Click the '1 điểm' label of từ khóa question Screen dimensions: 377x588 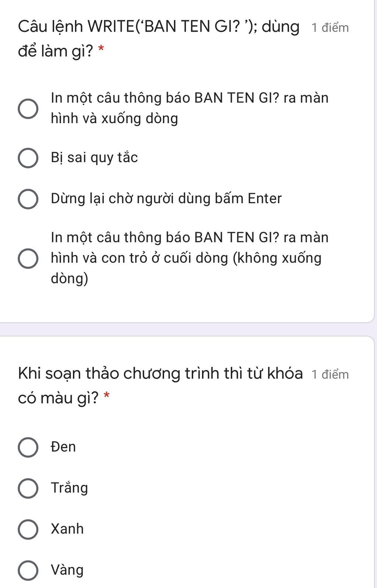[330, 374]
